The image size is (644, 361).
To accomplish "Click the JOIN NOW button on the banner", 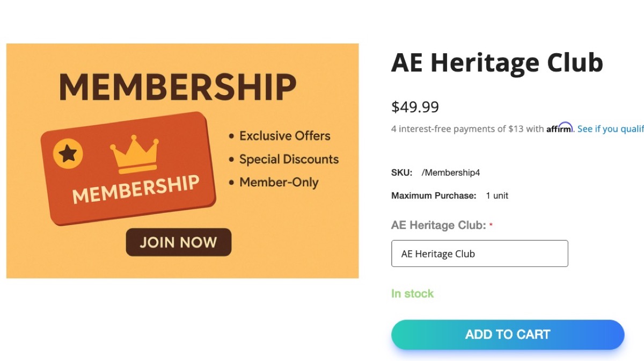I will pos(178,242).
